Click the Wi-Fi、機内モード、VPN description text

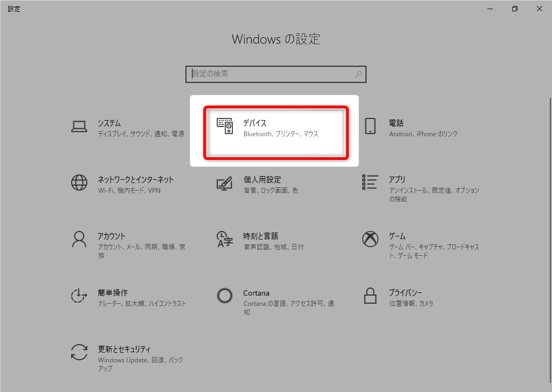pyautogui.click(x=127, y=190)
